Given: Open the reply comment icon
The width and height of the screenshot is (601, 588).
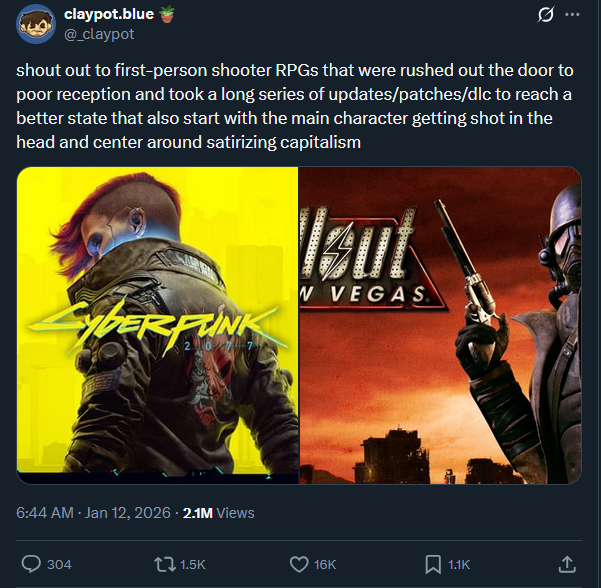Looking at the screenshot, I should tap(31, 564).
